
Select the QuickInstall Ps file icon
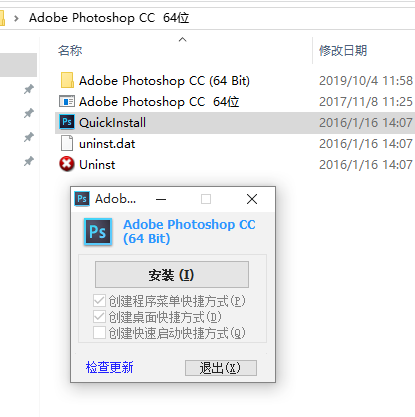click(x=67, y=122)
